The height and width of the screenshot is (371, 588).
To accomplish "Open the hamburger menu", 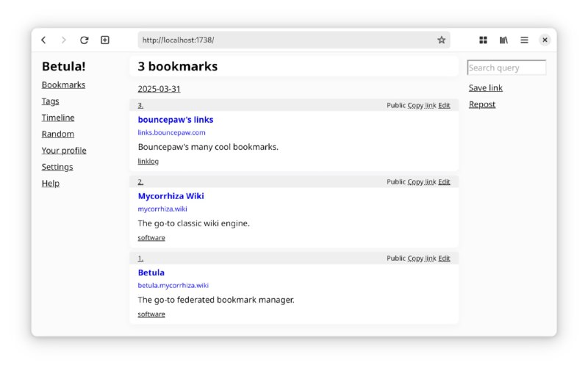I will pyautogui.click(x=524, y=40).
